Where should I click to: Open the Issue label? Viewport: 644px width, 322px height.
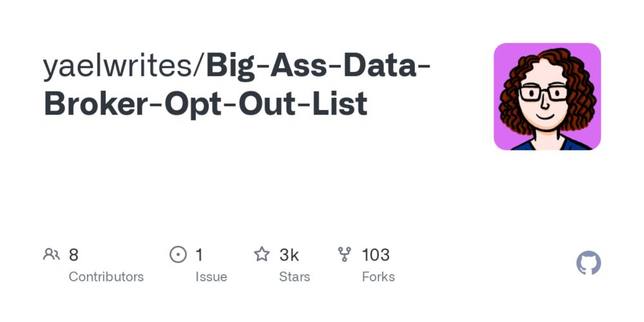(211, 277)
